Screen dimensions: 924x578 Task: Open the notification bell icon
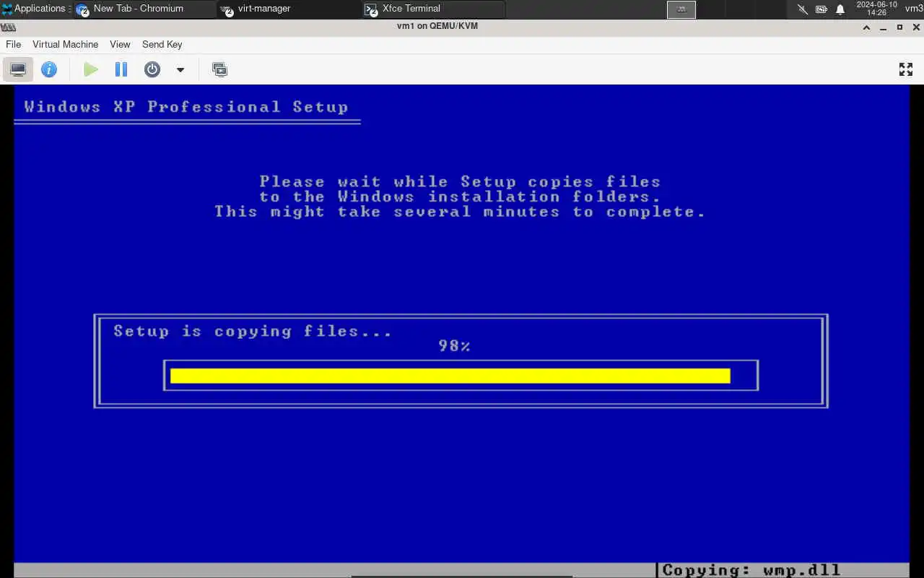click(840, 9)
